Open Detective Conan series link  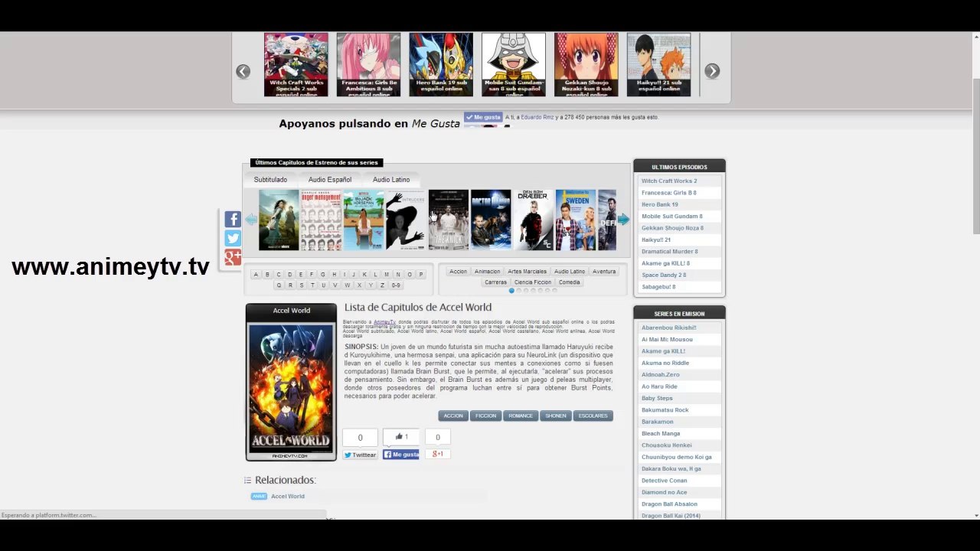pos(665,481)
